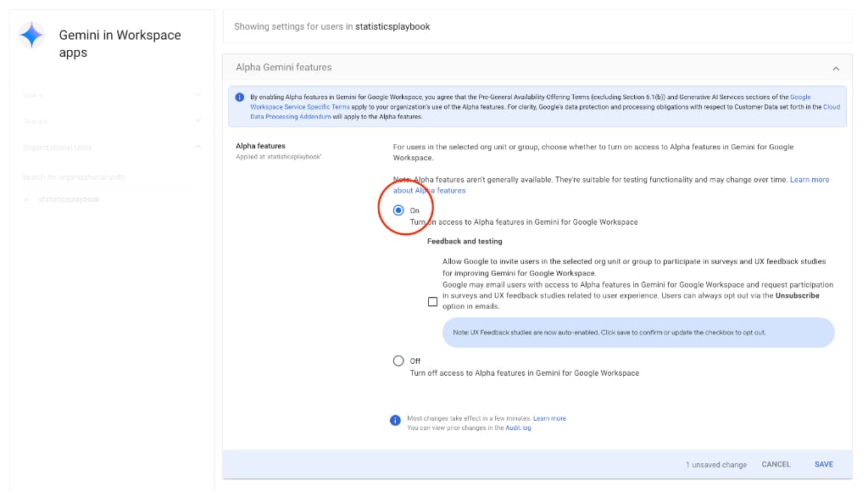Open the Learn more link near changes note
The height and width of the screenshot is (492, 868).
(x=549, y=418)
